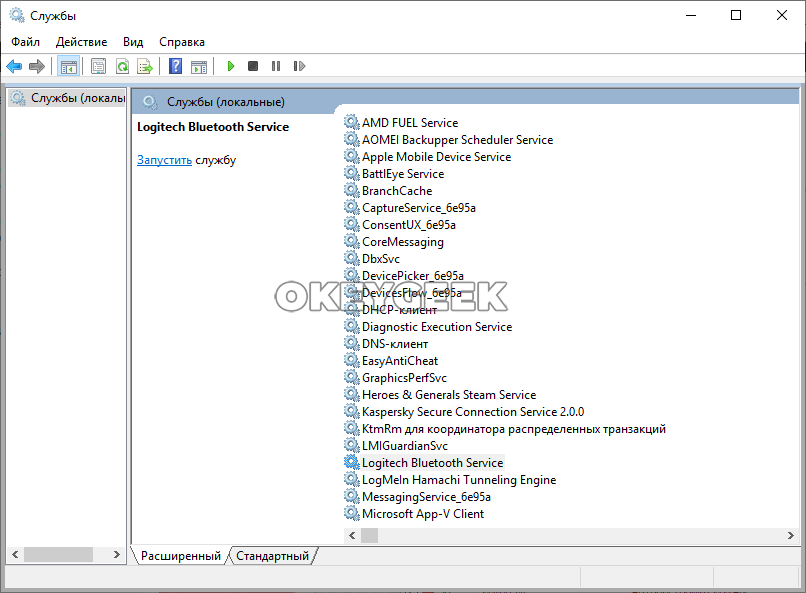Screen dimensions: 806x593
Task: Click the Restart service toolbar button
Action: pos(299,66)
